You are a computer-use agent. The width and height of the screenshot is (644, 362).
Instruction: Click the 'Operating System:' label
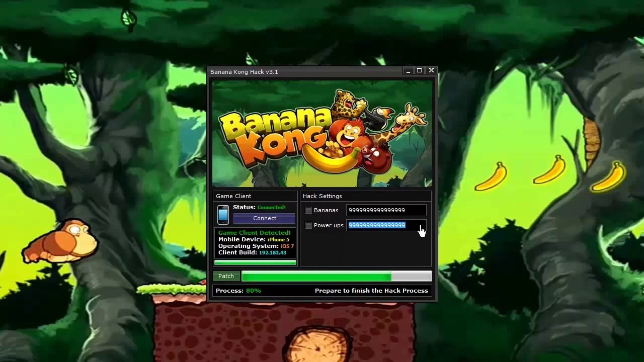pyautogui.click(x=249, y=246)
